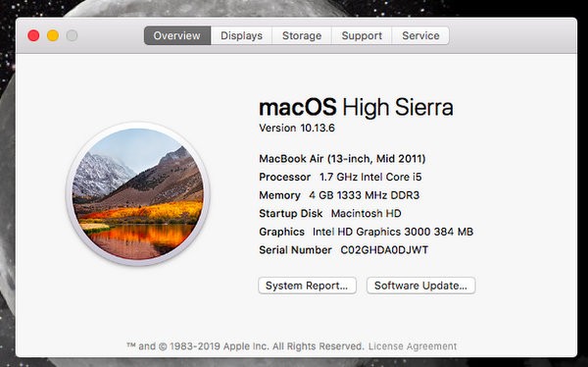The width and height of the screenshot is (588, 367).
Task: Click the macOS High Sierra mountain logo
Action: [137, 194]
